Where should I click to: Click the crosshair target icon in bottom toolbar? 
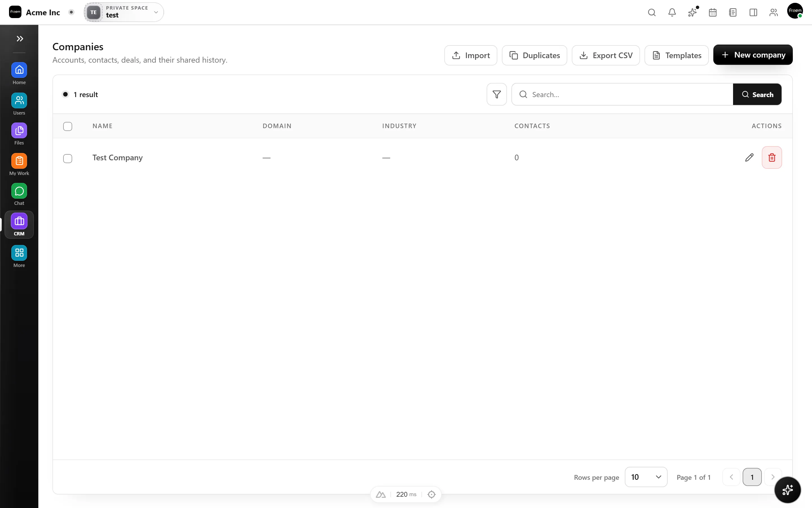(x=431, y=494)
